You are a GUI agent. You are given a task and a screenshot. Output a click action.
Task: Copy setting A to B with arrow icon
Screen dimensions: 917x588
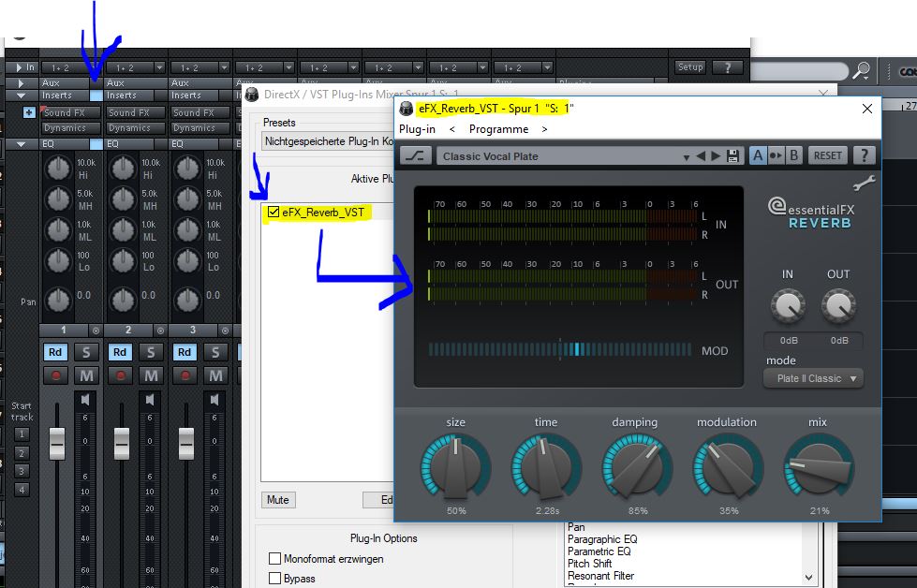(776, 155)
